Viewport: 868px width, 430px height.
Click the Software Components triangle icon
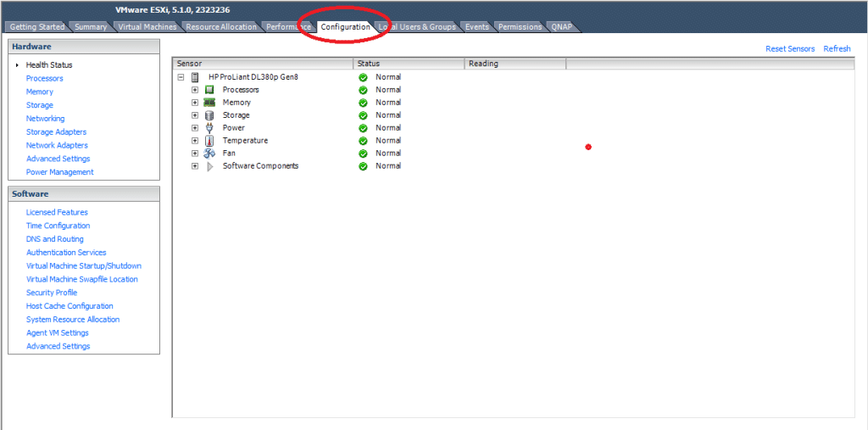[x=210, y=166]
